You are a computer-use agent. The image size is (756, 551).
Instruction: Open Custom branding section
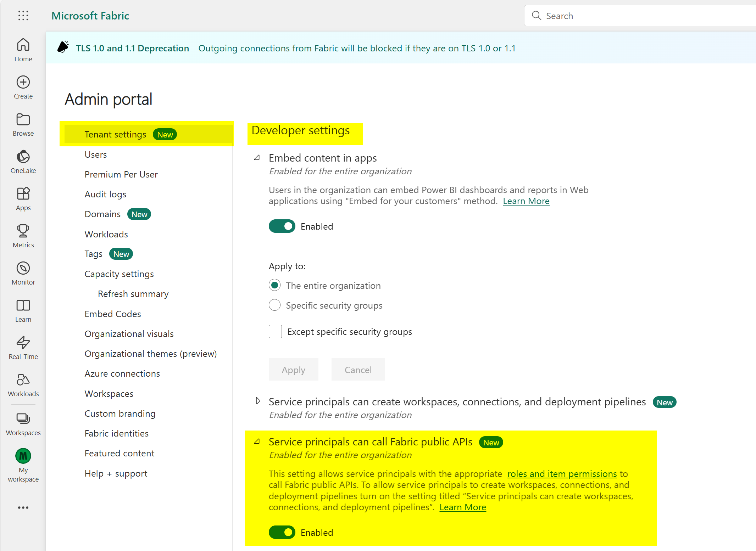tap(120, 414)
